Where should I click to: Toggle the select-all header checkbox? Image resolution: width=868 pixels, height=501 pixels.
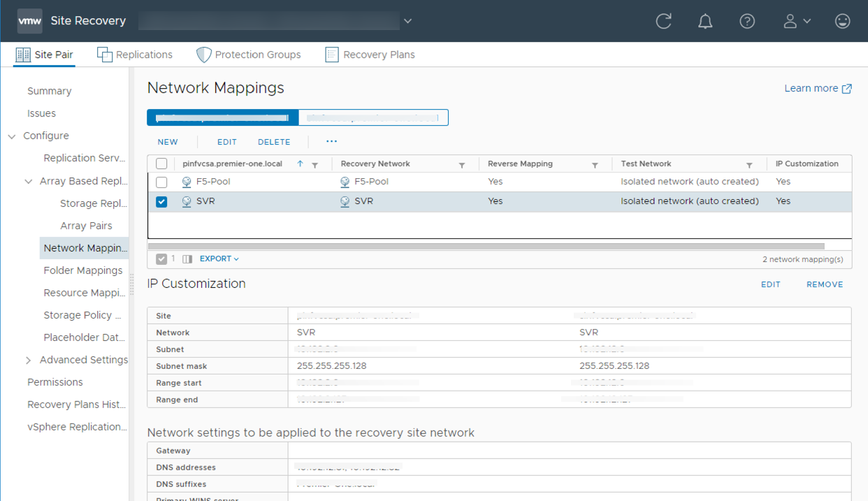click(161, 164)
